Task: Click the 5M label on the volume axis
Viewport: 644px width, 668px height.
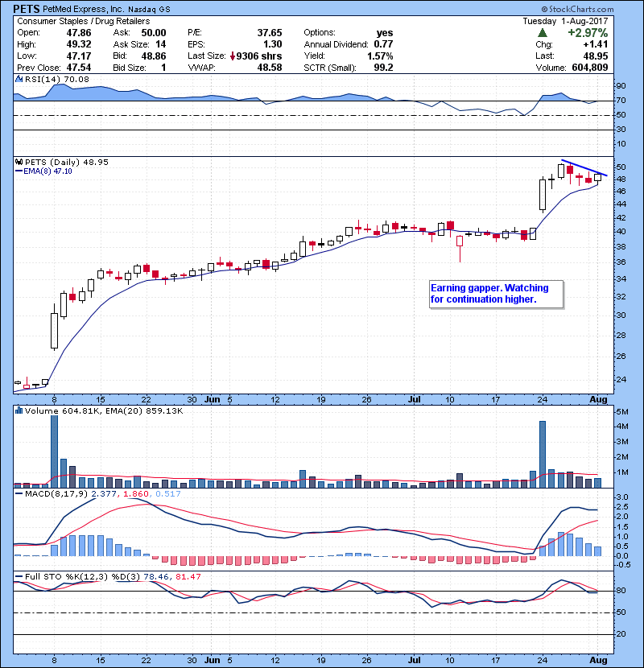Action: point(622,412)
